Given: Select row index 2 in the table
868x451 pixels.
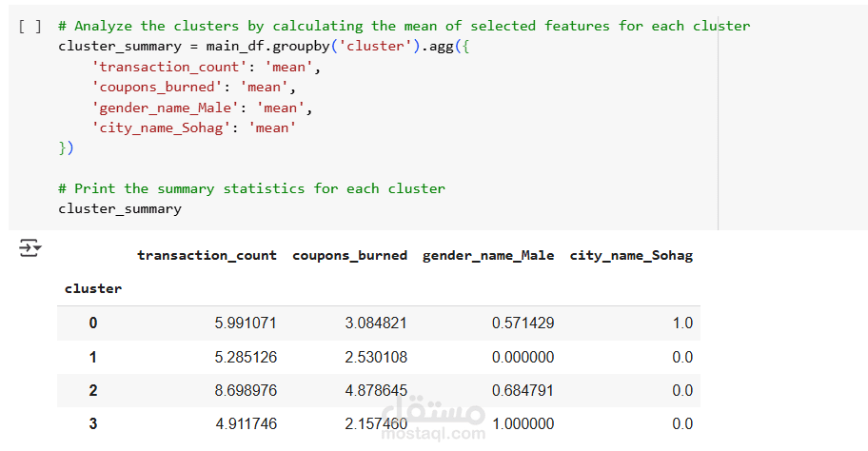Looking at the screenshot, I should (93, 390).
